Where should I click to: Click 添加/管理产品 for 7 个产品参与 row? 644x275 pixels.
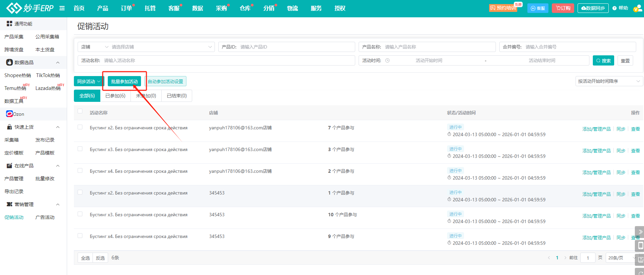tap(597, 129)
